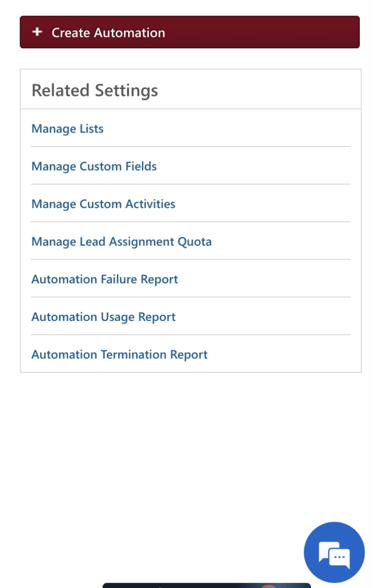Click the plus icon on Create Automation

[37, 32]
